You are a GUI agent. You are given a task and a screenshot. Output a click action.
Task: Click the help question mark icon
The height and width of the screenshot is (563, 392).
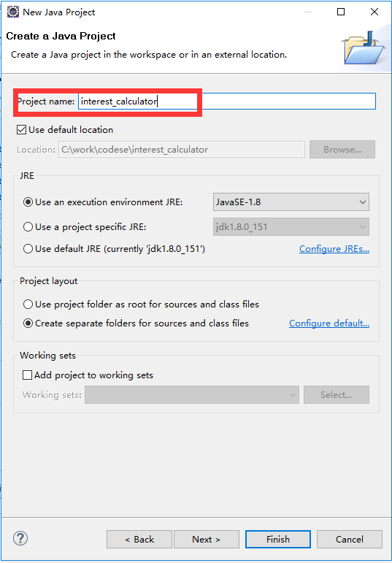click(x=20, y=538)
